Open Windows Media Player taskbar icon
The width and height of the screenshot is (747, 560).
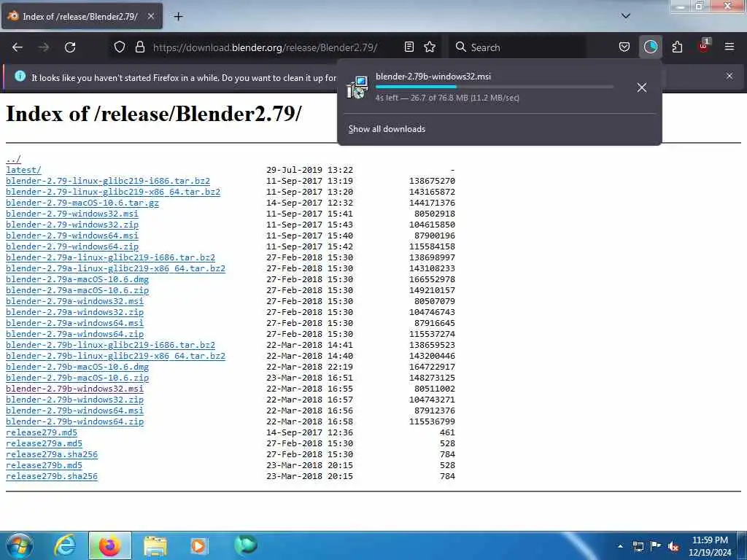point(198,545)
